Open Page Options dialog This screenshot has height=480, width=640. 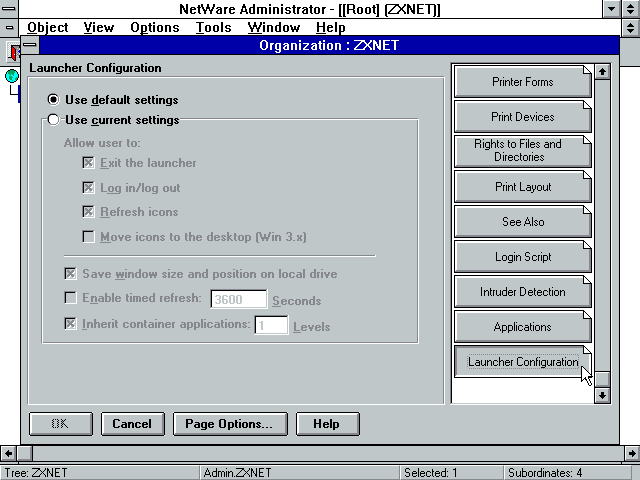point(230,424)
